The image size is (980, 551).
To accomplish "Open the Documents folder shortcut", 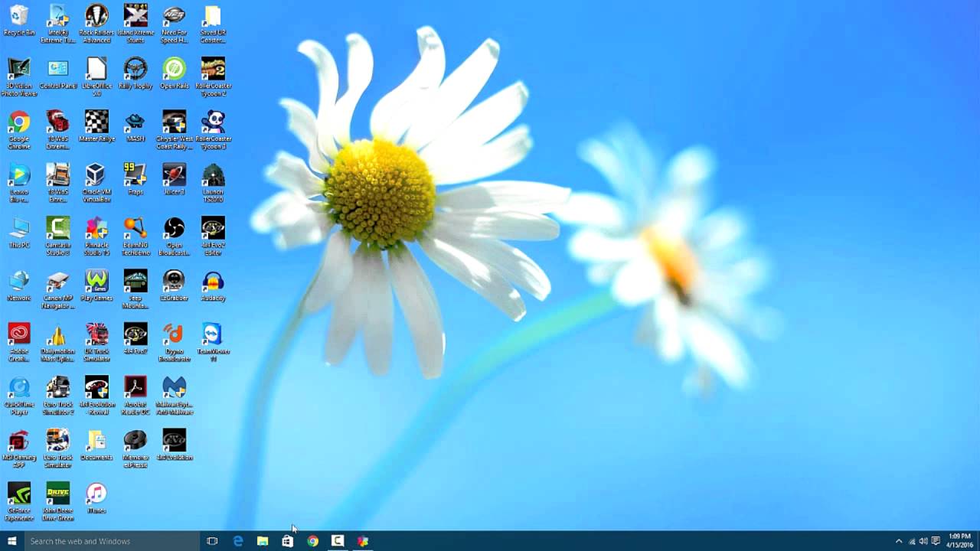I will [96, 445].
